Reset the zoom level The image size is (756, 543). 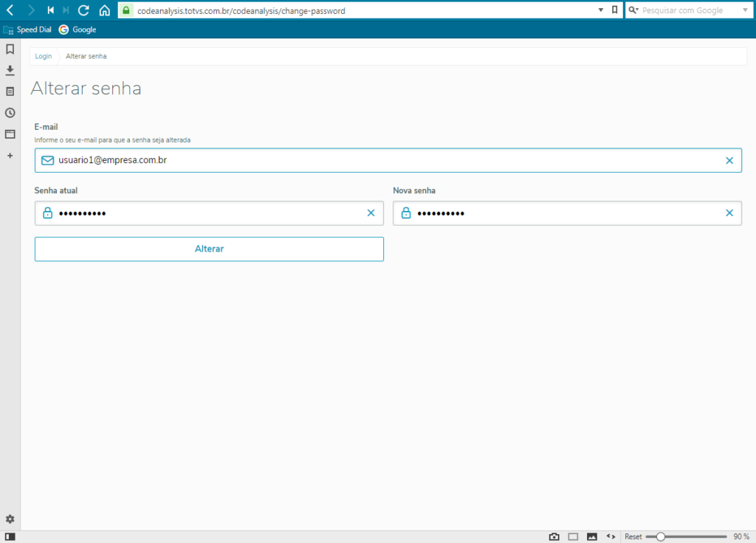tap(633, 537)
